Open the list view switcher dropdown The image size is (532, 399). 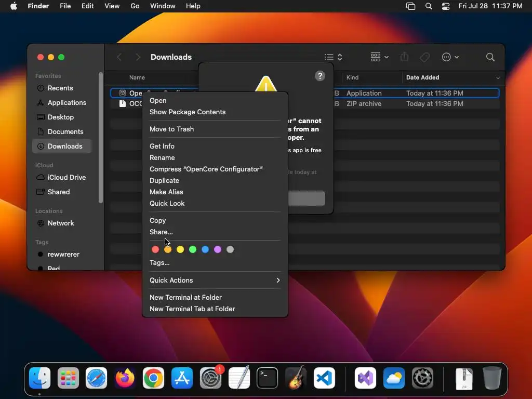coord(333,57)
